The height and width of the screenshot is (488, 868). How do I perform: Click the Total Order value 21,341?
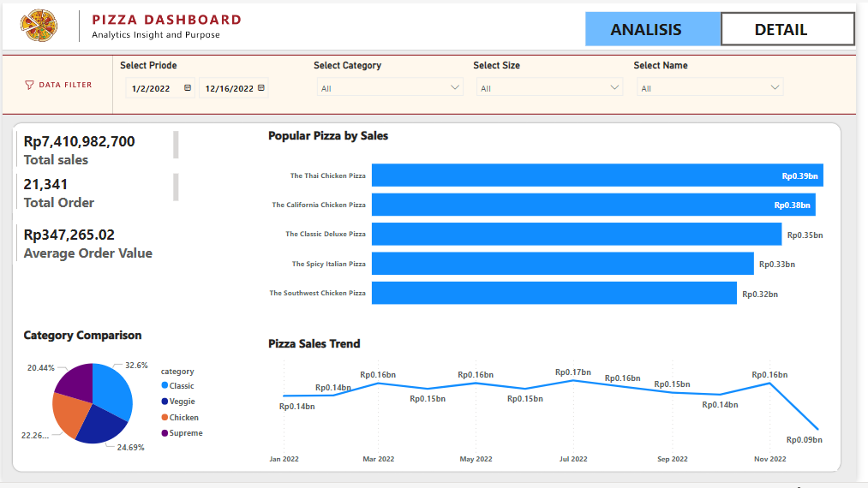point(45,184)
